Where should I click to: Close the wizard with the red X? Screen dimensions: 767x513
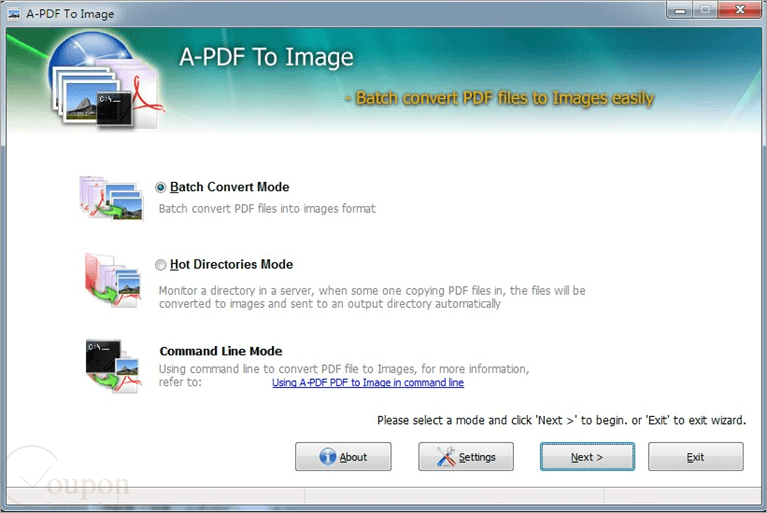(x=740, y=10)
